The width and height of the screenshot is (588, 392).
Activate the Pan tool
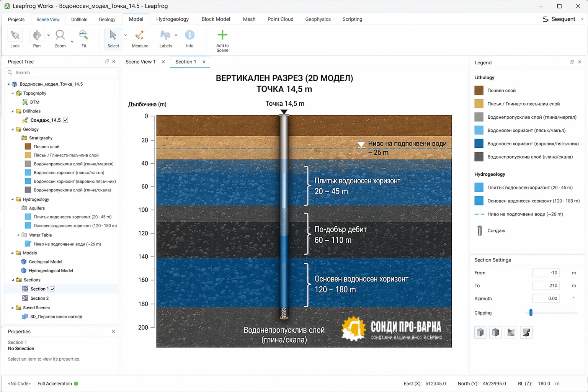pos(37,39)
